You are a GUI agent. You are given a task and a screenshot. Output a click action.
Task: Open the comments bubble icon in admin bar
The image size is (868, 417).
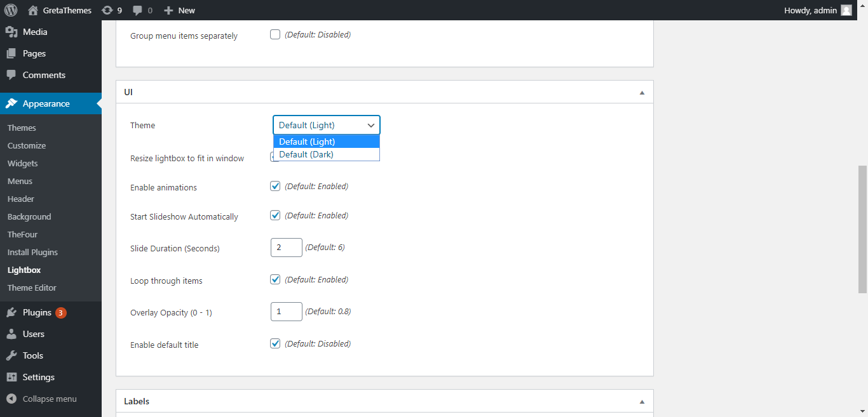click(x=139, y=10)
